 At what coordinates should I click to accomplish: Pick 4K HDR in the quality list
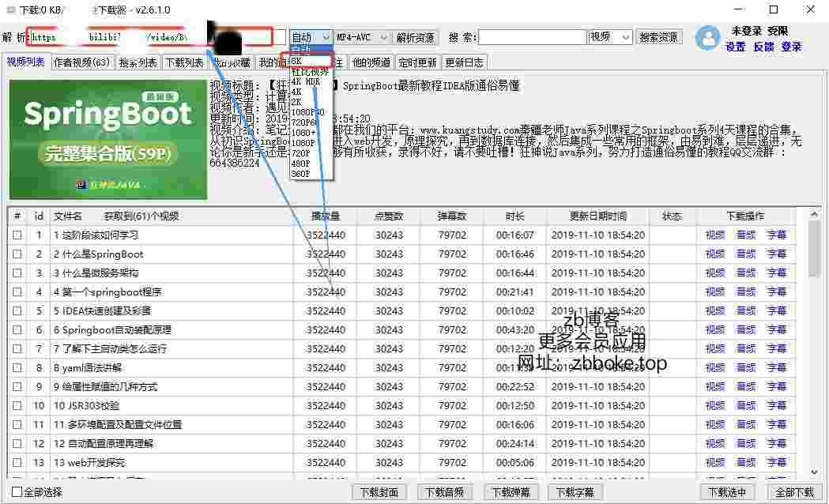[x=311, y=82]
